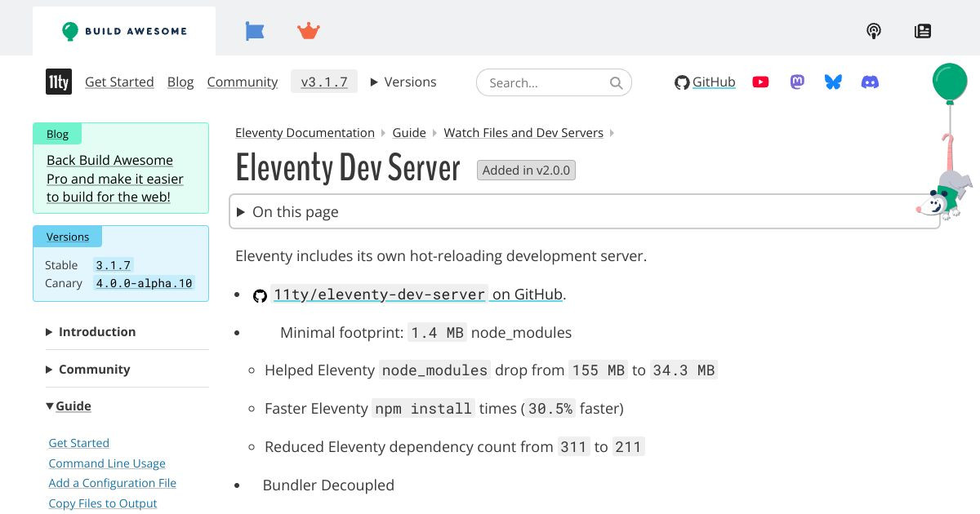The height and width of the screenshot is (514, 980).
Task: Open the Mastodon icon
Action: (x=797, y=82)
